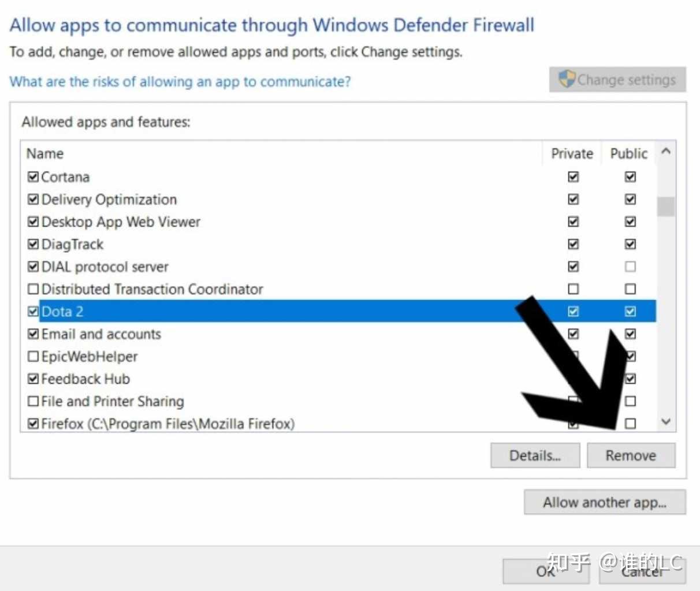Click Allow another app button
The image size is (700, 591).
[x=605, y=502]
